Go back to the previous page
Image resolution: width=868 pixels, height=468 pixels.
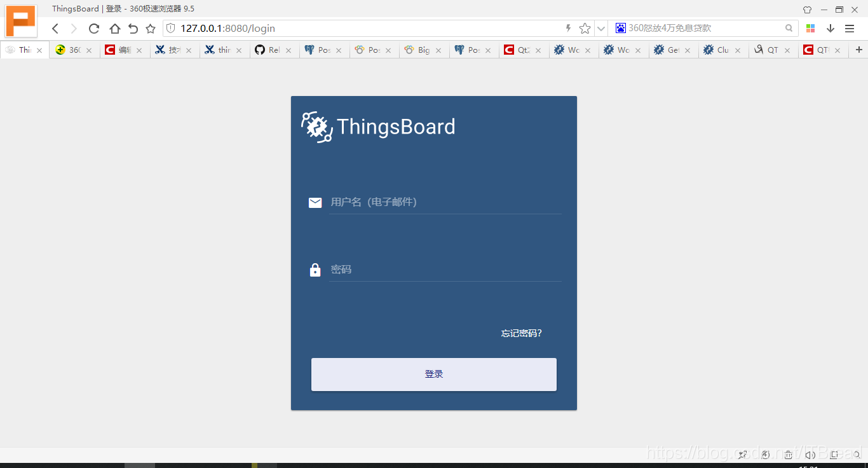coord(55,29)
